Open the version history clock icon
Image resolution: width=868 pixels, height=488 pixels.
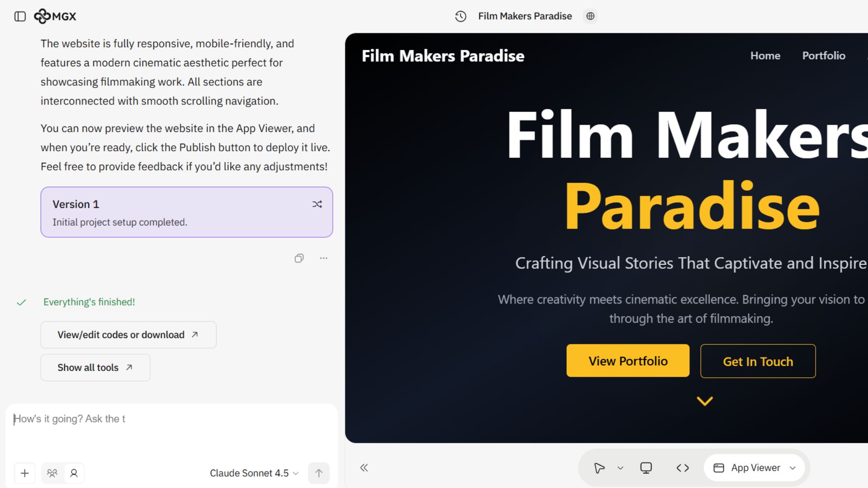click(x=460, y=16)
